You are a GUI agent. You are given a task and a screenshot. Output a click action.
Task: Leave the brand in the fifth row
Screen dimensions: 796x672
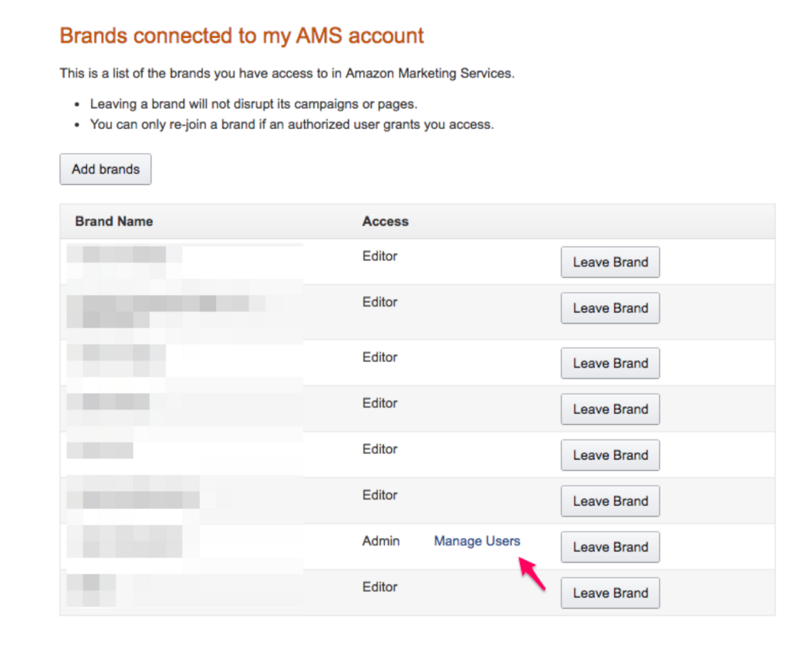[x=610, y=455]
